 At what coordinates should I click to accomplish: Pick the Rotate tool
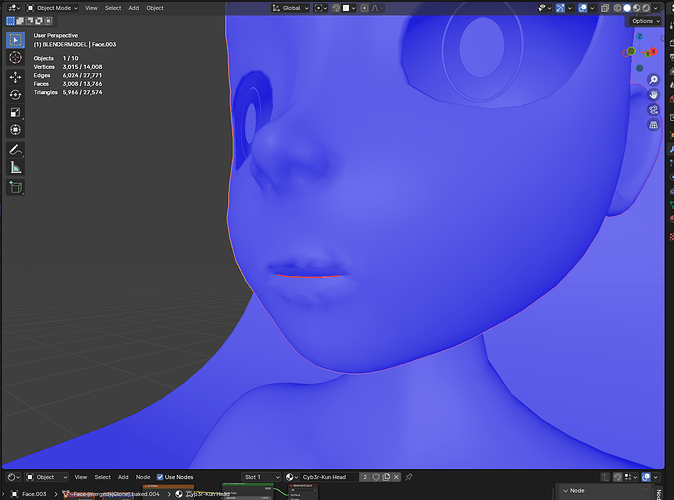pos(15,95)
